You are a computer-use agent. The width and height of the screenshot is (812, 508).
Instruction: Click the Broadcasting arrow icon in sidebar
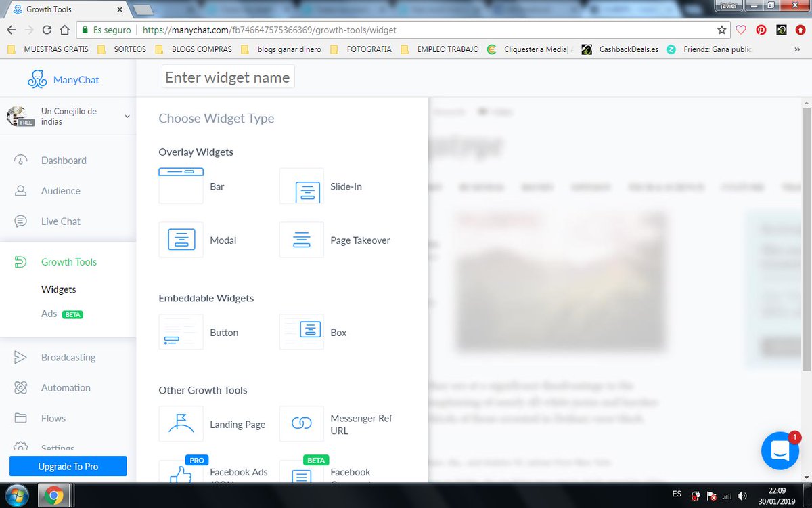coord(21,358)
